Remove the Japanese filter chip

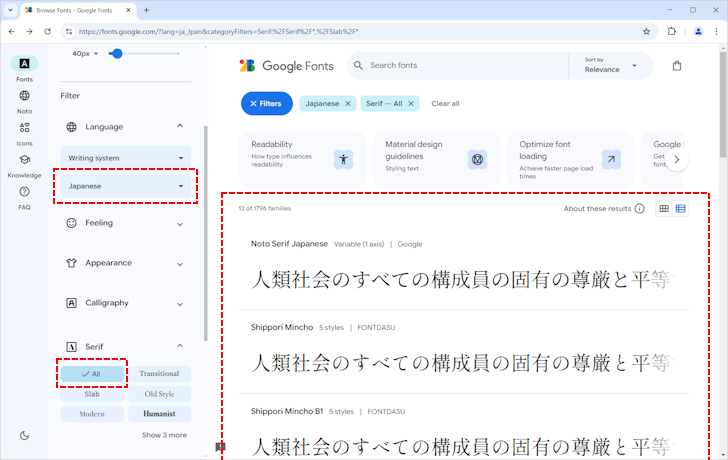pos(348,104)
